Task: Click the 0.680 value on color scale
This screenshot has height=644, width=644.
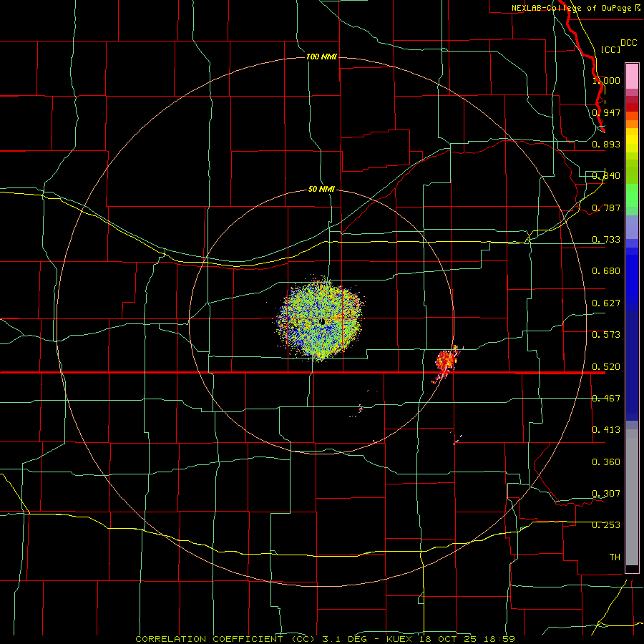Action: tap(606, 271)
